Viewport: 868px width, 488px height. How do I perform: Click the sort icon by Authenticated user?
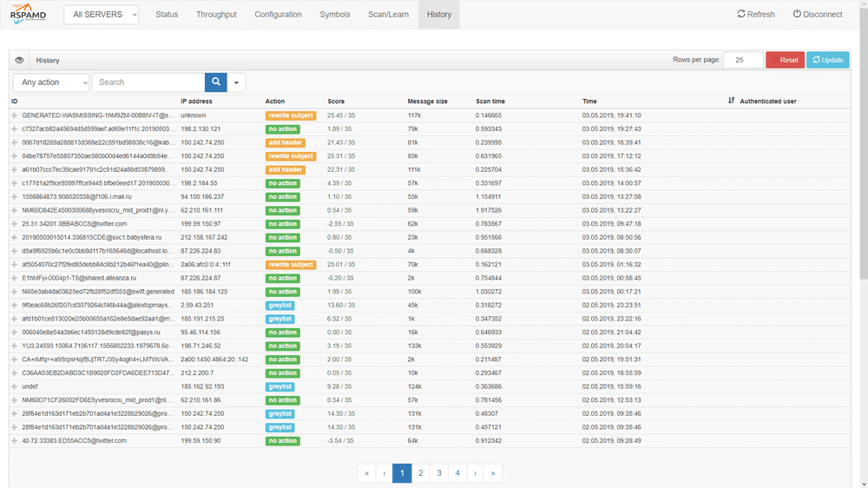pos(732,102)
